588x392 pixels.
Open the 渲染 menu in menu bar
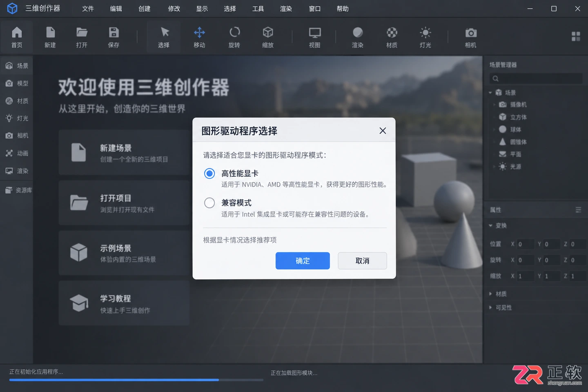(286, 9)
